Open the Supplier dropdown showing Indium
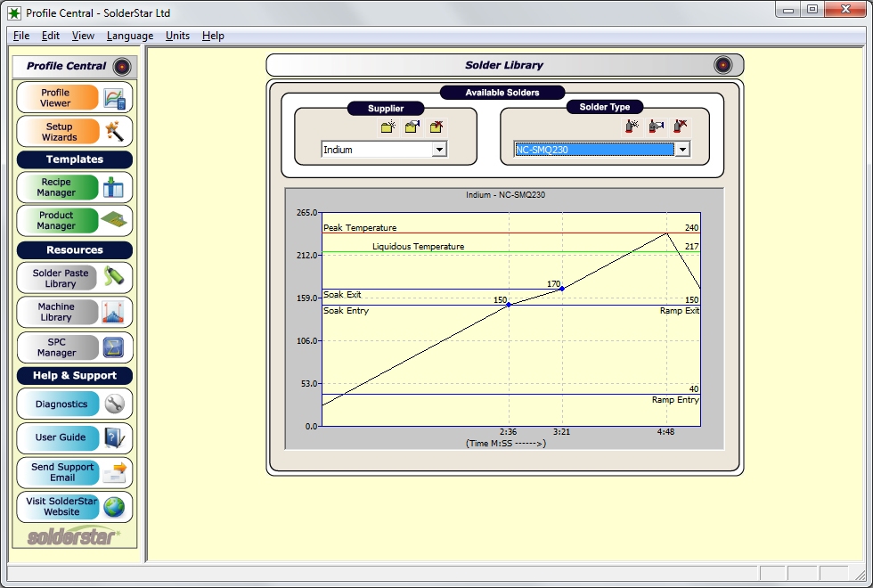Image resolution: width=873 pixels, height=588 pixels. 439,150
